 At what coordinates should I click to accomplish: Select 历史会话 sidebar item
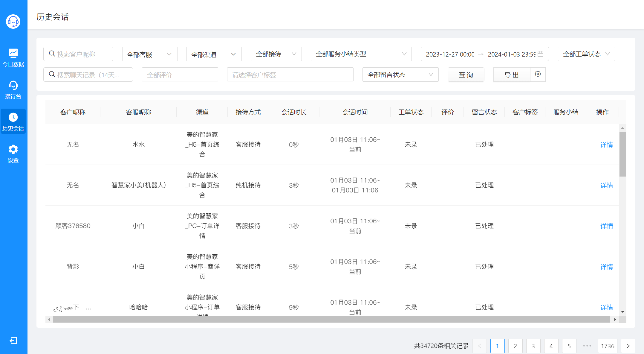[x=13, y=121]
